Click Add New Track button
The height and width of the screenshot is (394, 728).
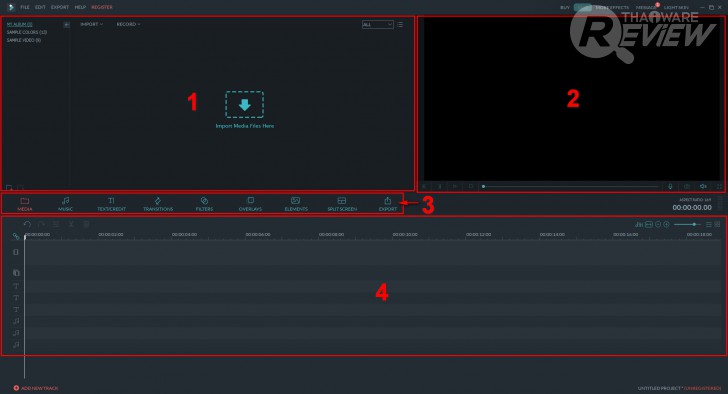click(36, 388)
